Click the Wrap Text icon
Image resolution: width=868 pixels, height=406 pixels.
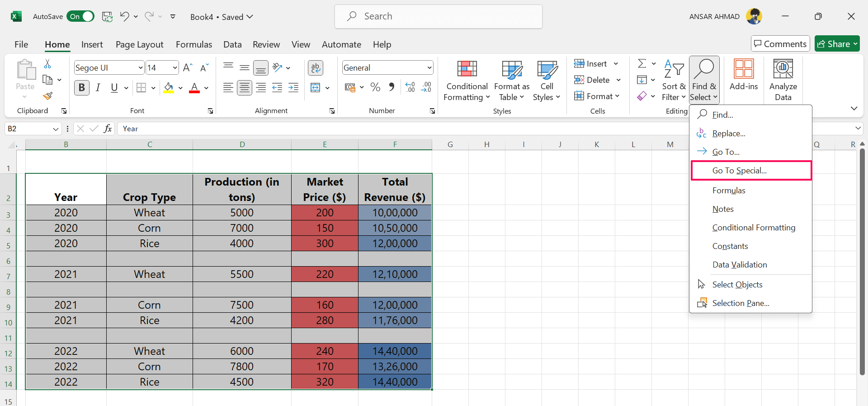315,68
